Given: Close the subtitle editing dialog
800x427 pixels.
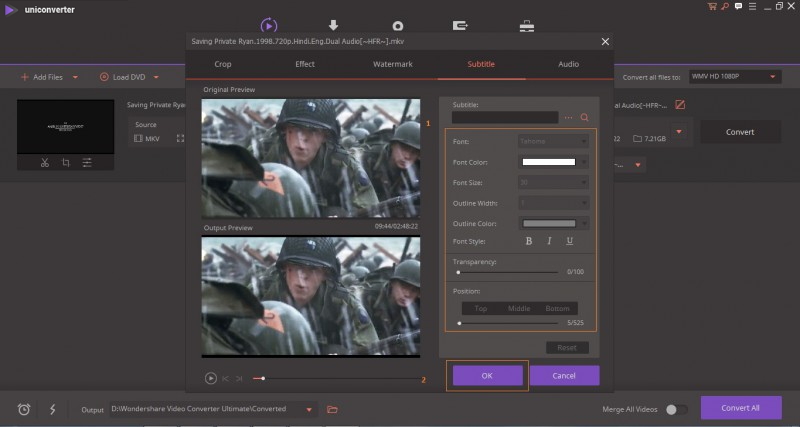Looking at the screenshot, I should pyautogui.click(x=605, y=41).
